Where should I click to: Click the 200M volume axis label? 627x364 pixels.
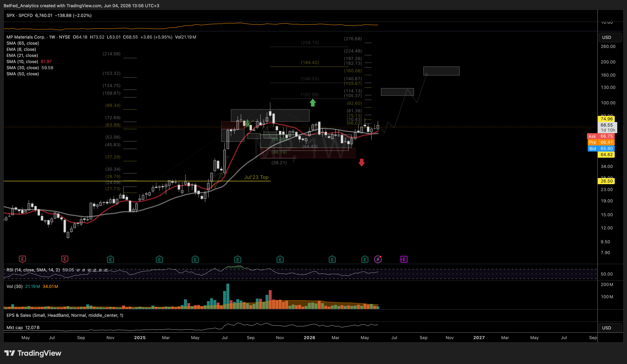[607, 284]
